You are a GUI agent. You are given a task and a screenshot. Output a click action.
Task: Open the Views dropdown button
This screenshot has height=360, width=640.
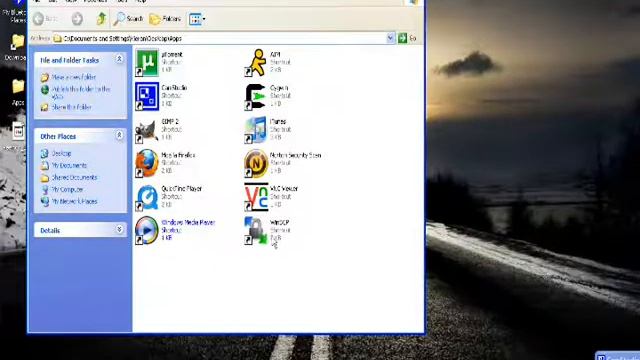(197, 19)
